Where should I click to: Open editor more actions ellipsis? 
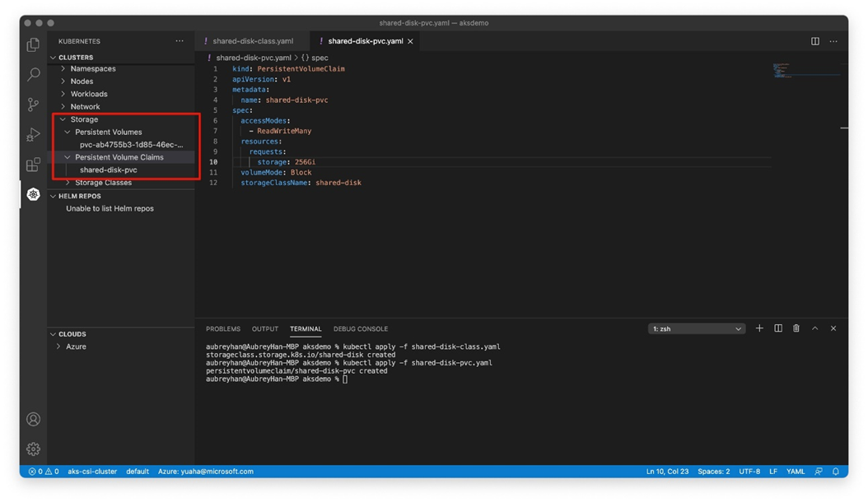click(x=833, y=41)
